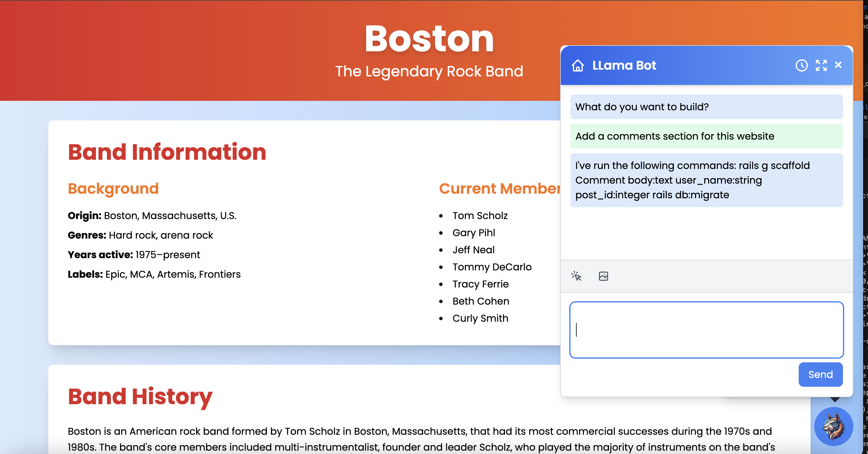Click the Band Information heading
This screenshot has width=868, height=454.
pyautogui.click(x=167, y=152)
